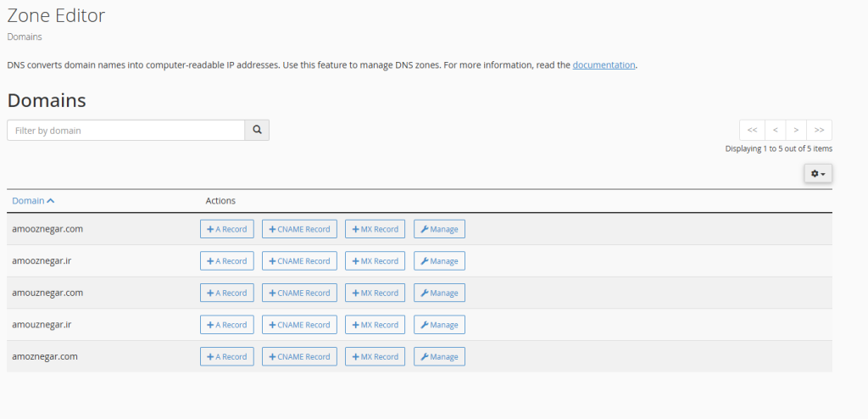Open the documentation link

tap(604, 64)
